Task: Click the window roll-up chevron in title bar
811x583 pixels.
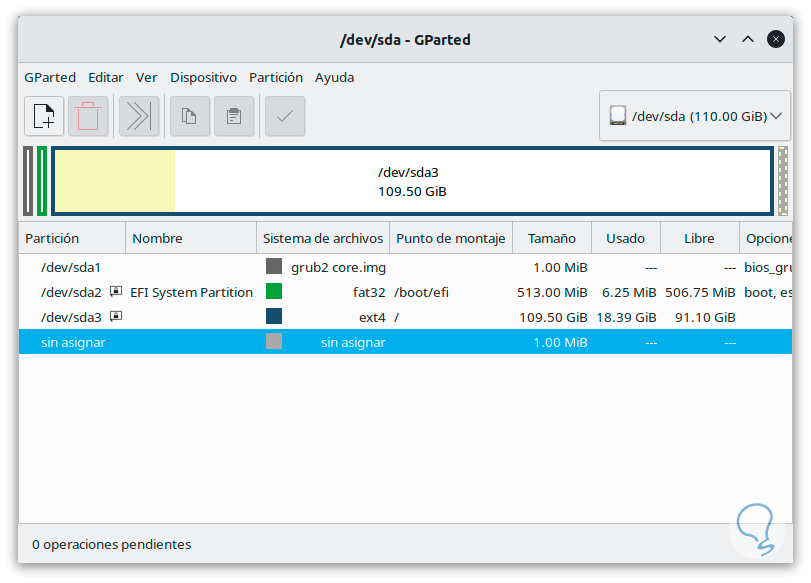Action: coord(748,39)
